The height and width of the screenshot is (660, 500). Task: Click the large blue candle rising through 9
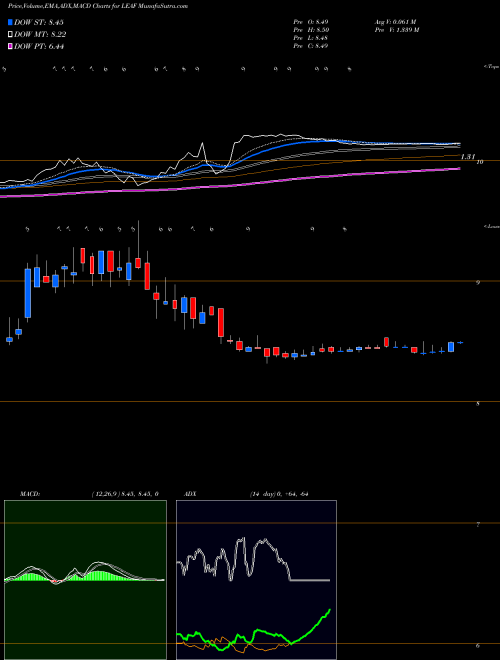pos(28,293)
